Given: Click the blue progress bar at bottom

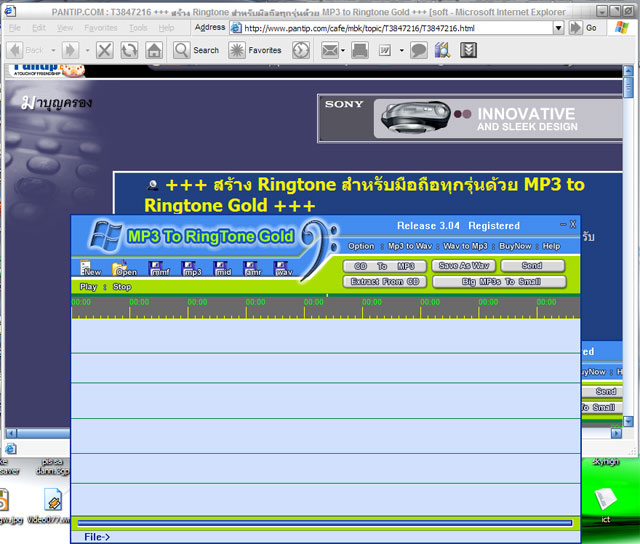Looking at the screenshot, I should pyautogui.click(x=325, y=523).
